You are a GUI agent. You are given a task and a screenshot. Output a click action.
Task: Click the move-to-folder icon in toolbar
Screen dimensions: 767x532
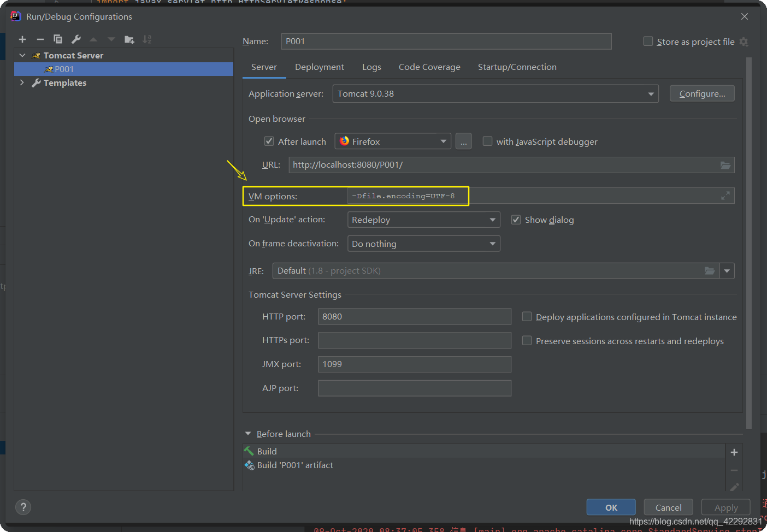coord(129,39)
